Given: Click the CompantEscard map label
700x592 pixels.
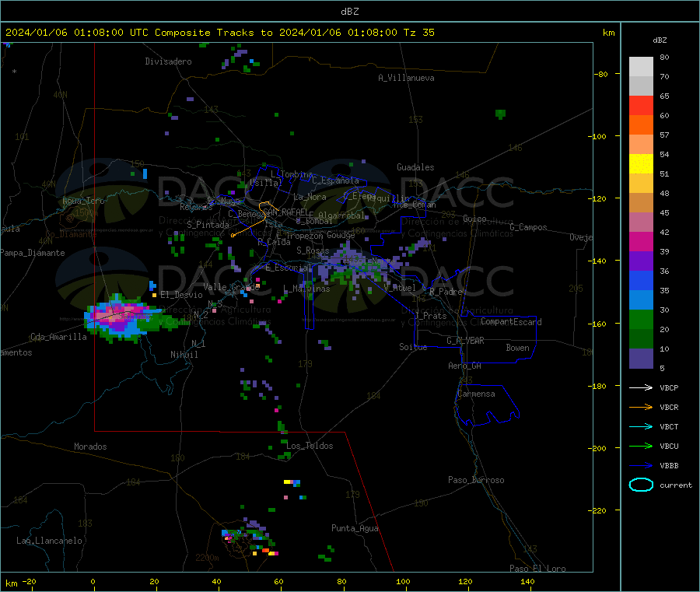Looking at the screenshot, I should [511, 322].
